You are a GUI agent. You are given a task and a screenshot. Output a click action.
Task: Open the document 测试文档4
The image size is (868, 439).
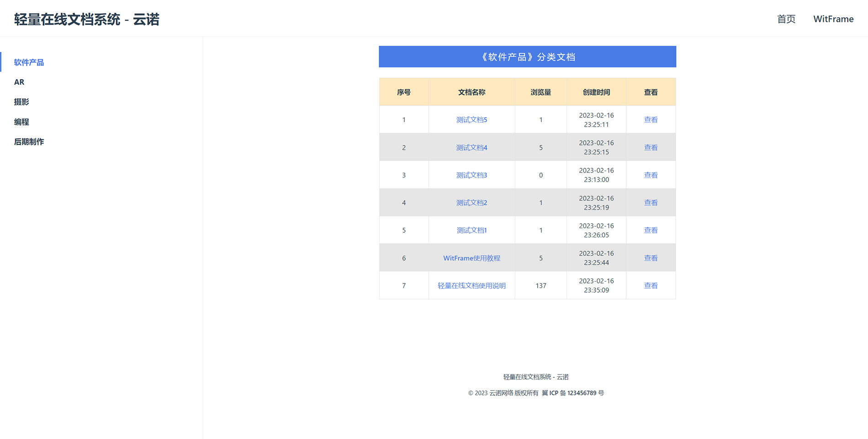tap(471, 147)
